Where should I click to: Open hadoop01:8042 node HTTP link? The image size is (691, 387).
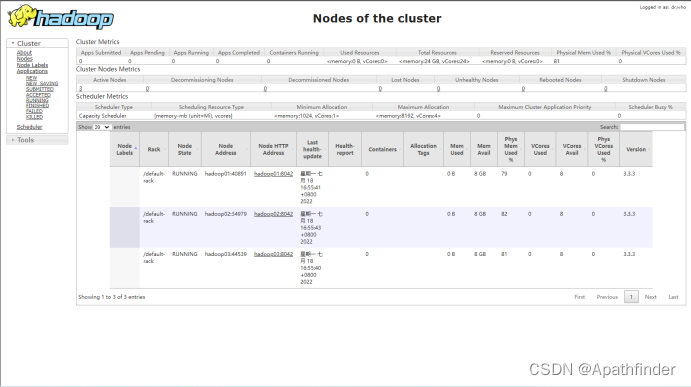click(x=273, y=174)
